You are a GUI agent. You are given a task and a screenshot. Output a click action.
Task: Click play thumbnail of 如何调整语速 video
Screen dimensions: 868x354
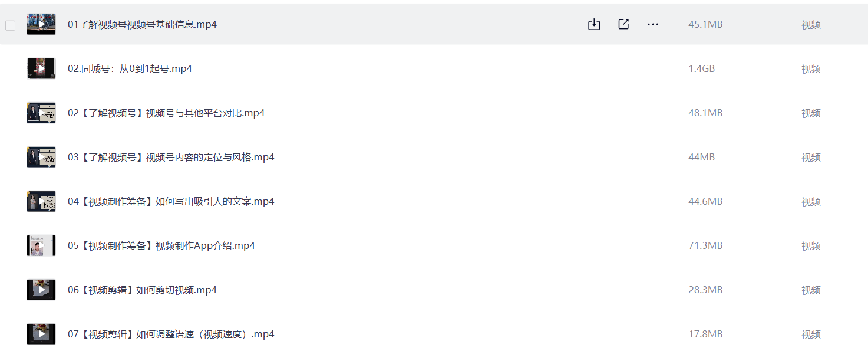tap(41, 334)
